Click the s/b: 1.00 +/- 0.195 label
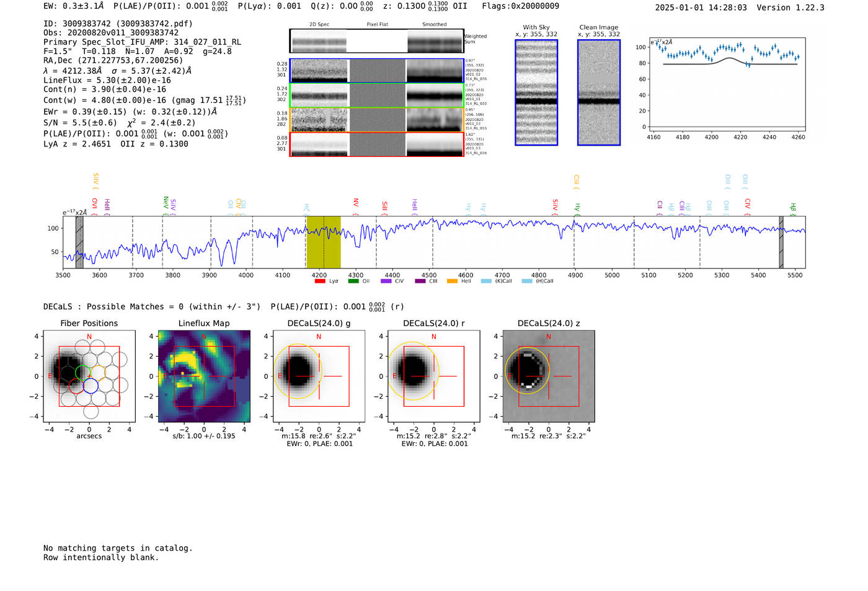The image size is (868, 591). click(204, 436)
